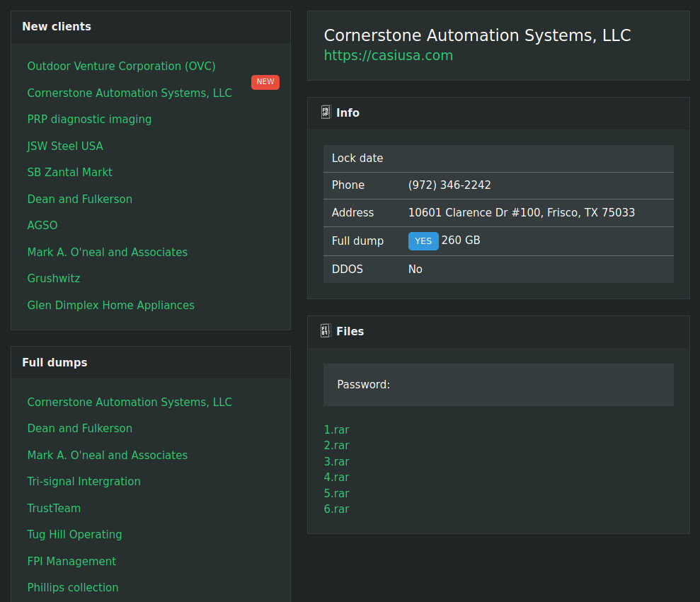Open the https://casiusa.com website link

389,55
